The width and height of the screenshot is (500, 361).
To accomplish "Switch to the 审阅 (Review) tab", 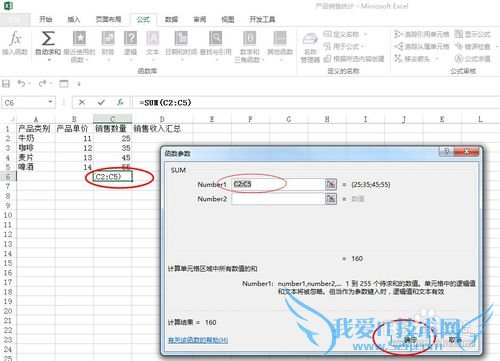I will (x=200, y=19).
